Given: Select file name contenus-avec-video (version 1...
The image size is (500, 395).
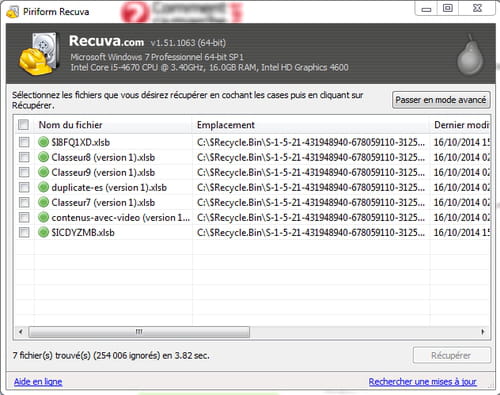Looking at the screenshot, I should point(121,217).
